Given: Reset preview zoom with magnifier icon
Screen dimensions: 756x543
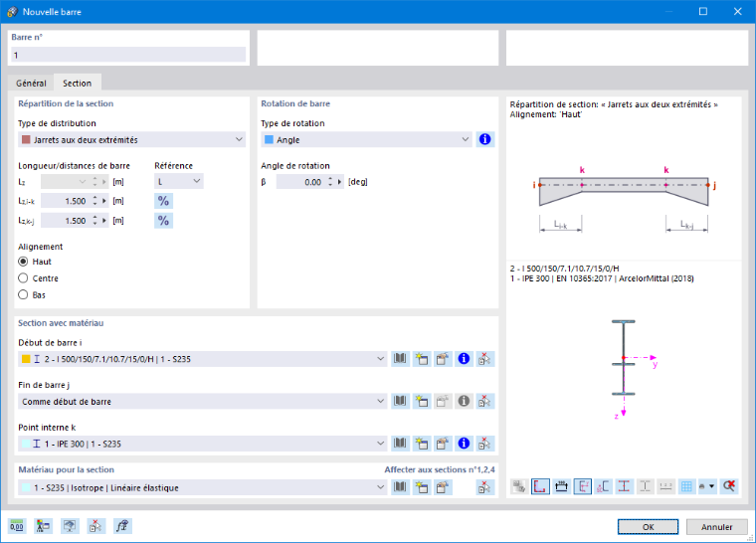Looking at the screenshot, I should (729, 486).
